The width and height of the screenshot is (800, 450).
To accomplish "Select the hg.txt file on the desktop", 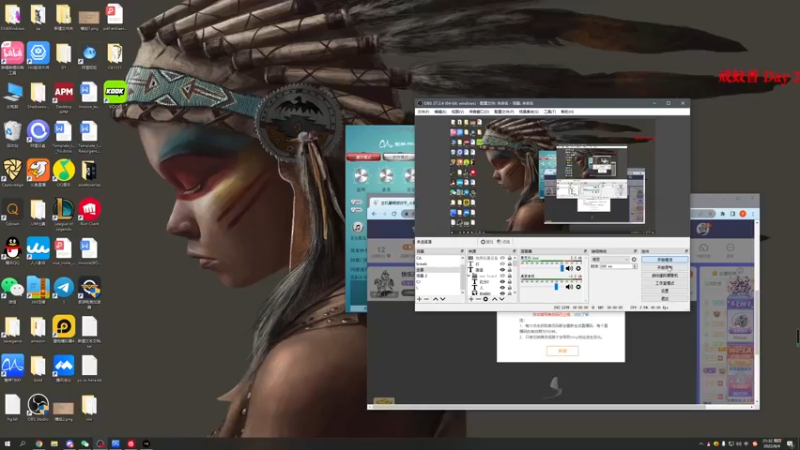I will 12,407.
